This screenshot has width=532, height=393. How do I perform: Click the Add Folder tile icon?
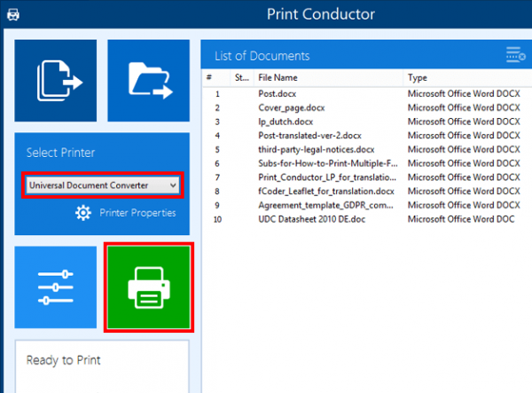[149, 81]
